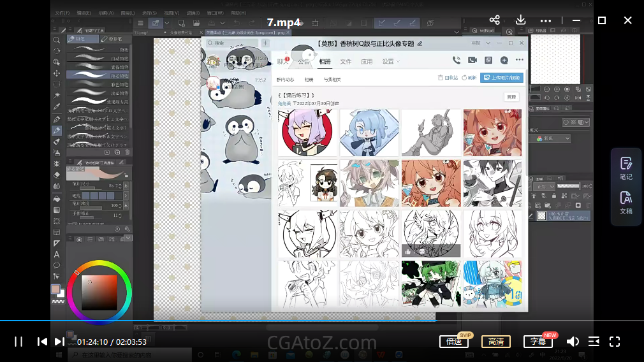Image resolution: width=644 pixels, height=362 pixels.
Task: Pause the video playback
Action: pos(18,342)
